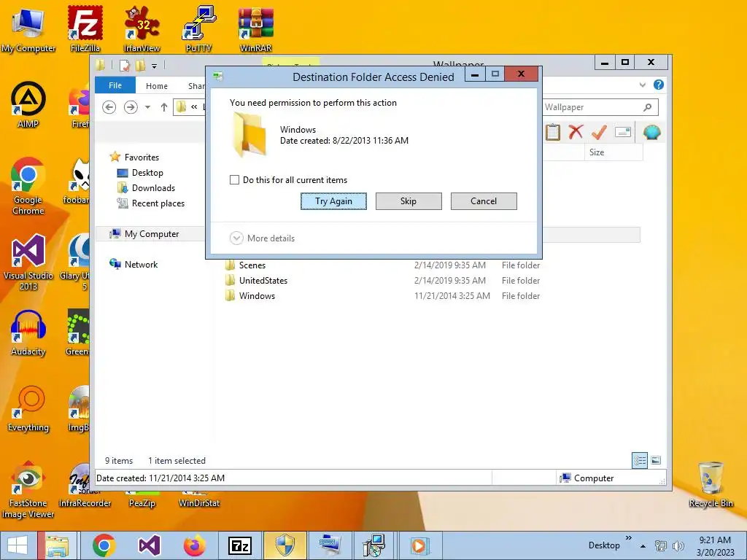Click the clipboard paste toolbar icon
Viewport: 747px width, 560px height.
pyautogui.click(x=553, y=132)
